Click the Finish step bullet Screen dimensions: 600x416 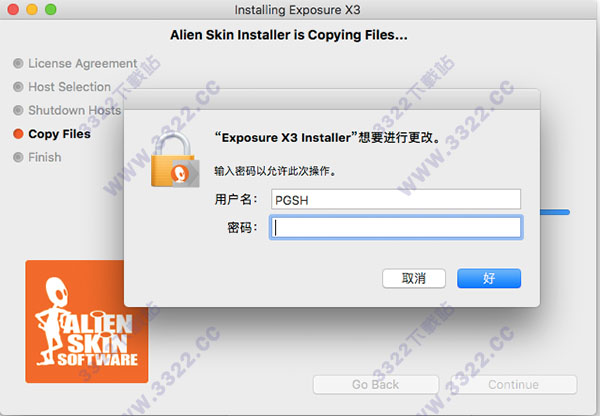pos(18,157)
